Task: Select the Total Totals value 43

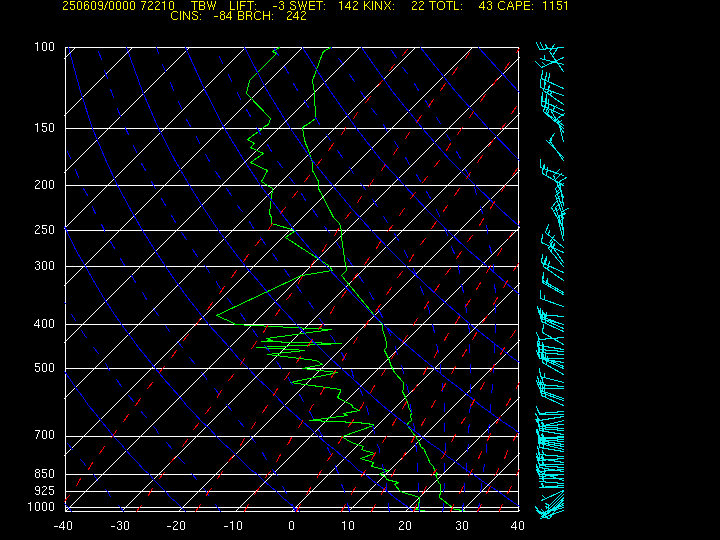Action: click(486, 6)
